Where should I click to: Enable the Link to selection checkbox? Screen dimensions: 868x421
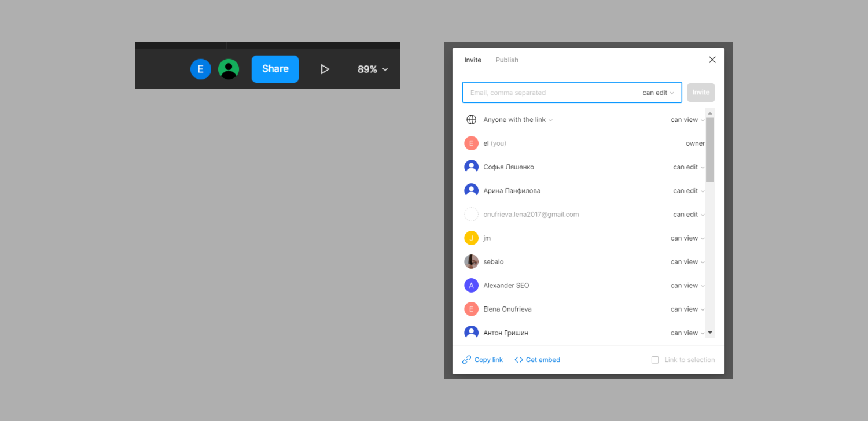coord(655,360)
